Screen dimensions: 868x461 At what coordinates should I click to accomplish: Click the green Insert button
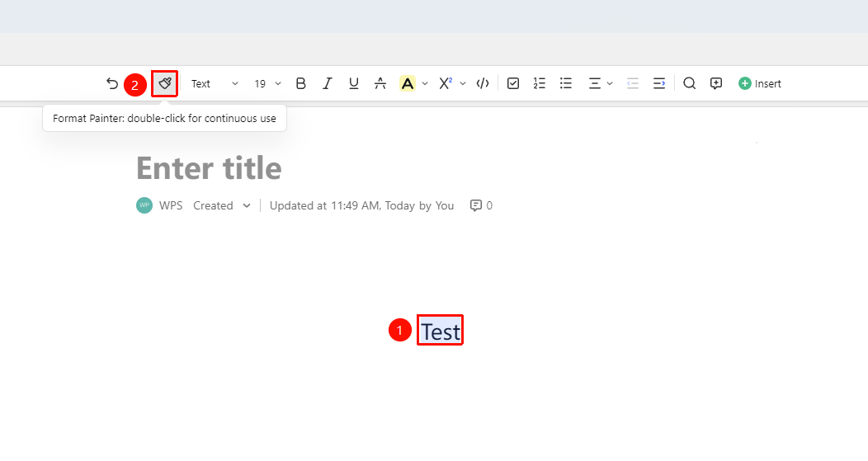click(x=759, y=83)
